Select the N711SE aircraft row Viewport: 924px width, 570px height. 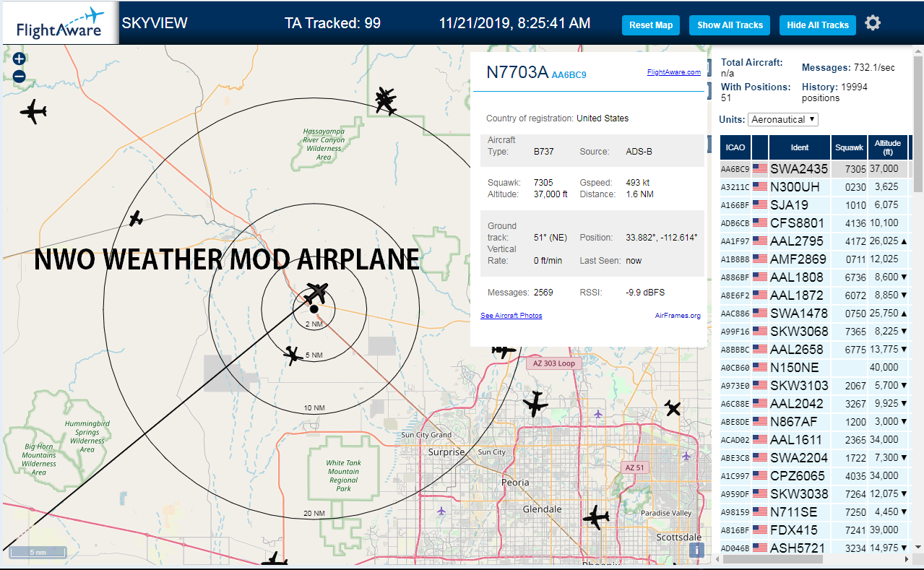(x=814, y=512)
